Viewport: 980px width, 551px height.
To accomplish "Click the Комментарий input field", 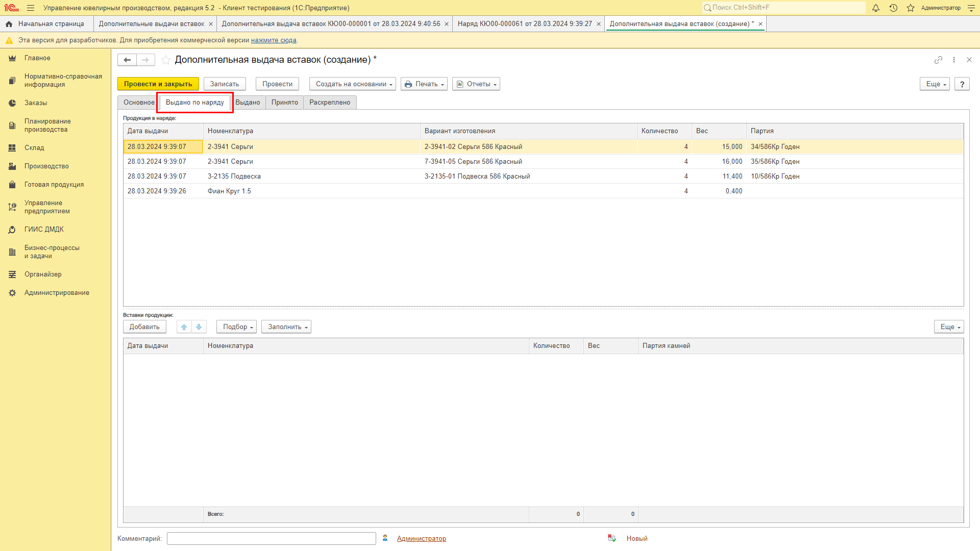I will [272, 539].
